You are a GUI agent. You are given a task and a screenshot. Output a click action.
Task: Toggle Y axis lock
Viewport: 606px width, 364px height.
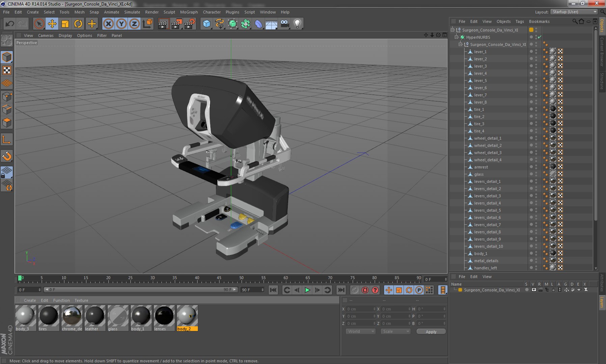pyautogui.click(x=121, y=24)
